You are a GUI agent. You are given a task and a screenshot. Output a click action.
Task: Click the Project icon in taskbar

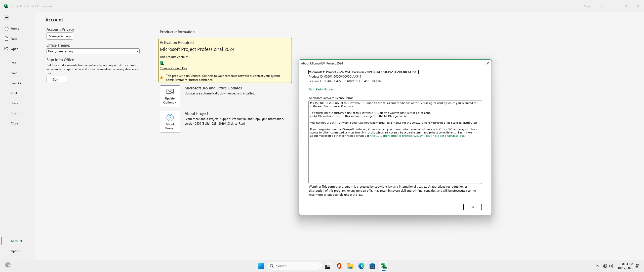pyautogui.click(x=383, y=266)
